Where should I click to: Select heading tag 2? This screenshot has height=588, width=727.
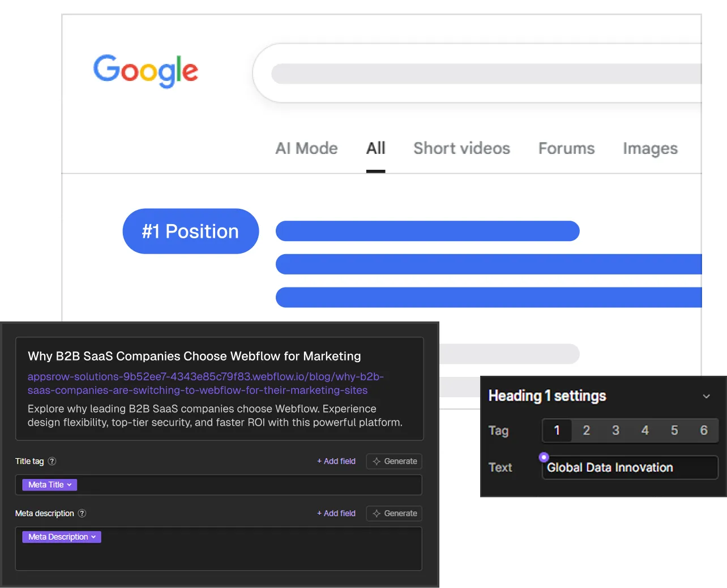point(587,431)
